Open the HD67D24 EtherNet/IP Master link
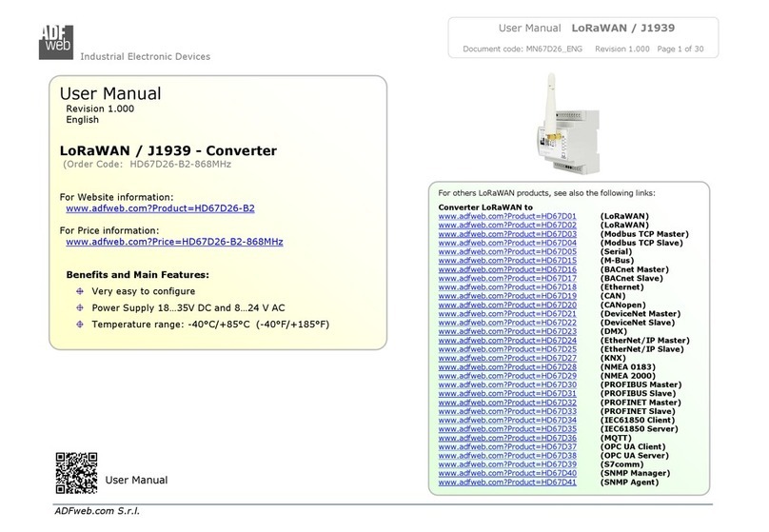Viewport: 769px width, 532px height. click(507, 341)
